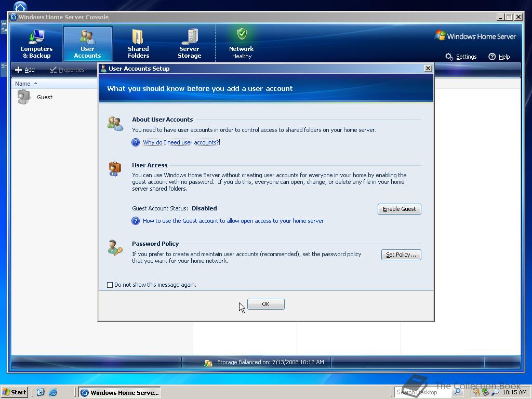
Task: Click the User Access briefcase icon
Action: click(x=115, y=169)
